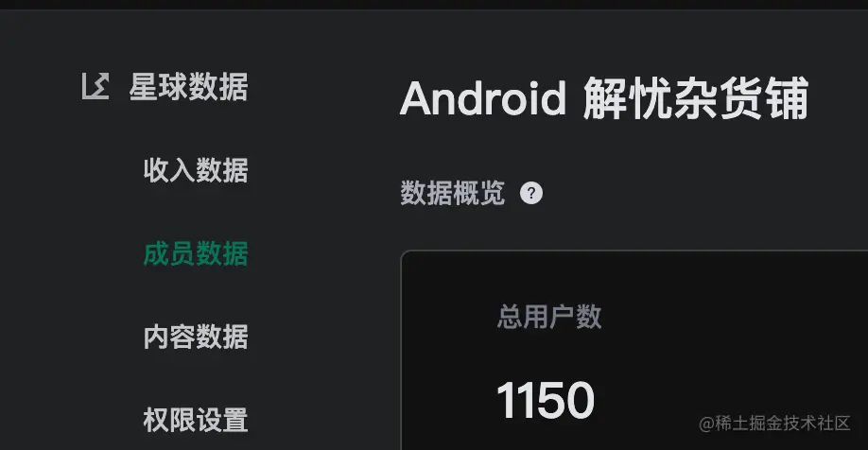Image resolution: width=868 pixels, height=450 pixels.
Task: Click the black strip along the top
Action: click(x=434, y=5)
